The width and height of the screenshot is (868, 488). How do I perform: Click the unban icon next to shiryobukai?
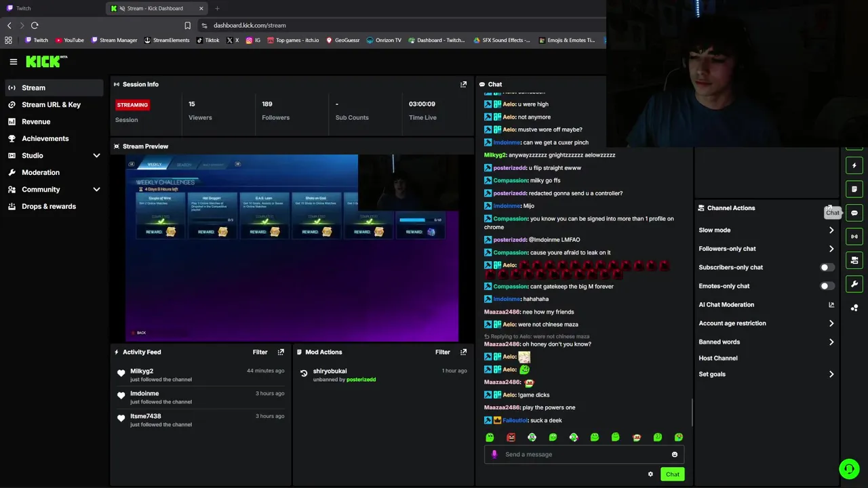coord(304,373)
